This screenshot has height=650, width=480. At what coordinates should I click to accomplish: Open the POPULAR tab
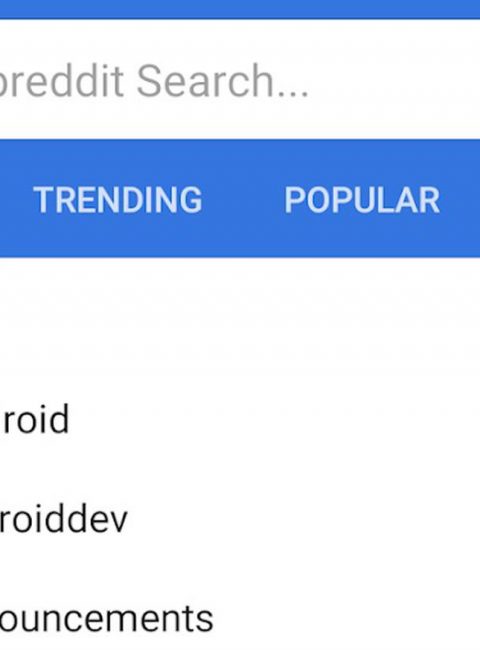362,200
